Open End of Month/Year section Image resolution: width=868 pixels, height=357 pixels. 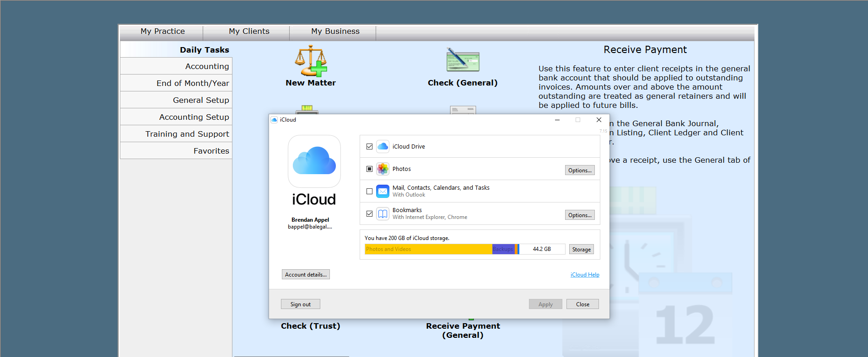[x=176, y=83]
